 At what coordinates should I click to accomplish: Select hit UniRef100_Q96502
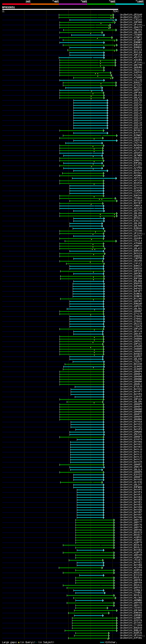131,341
